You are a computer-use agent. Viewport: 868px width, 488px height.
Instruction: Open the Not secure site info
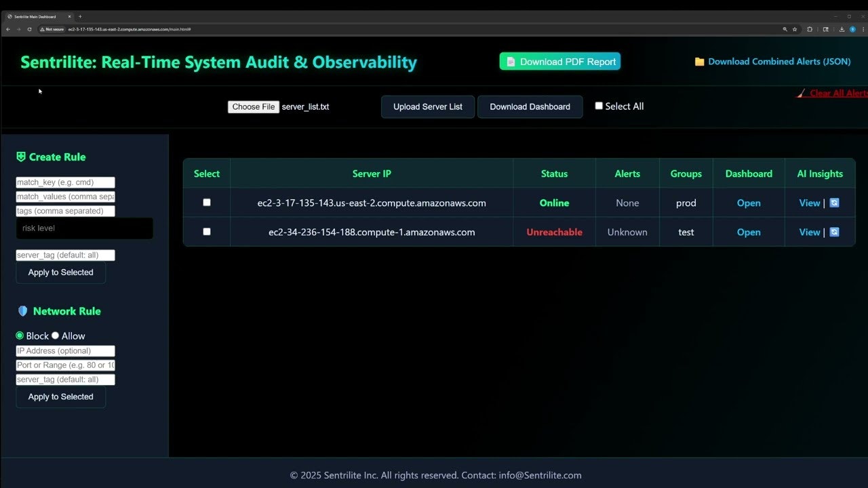pos(52,29)
